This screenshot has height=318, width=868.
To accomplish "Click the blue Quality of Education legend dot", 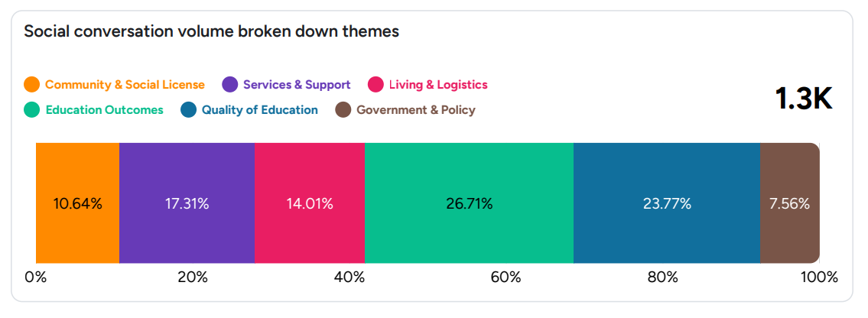I will pos(189,110).
